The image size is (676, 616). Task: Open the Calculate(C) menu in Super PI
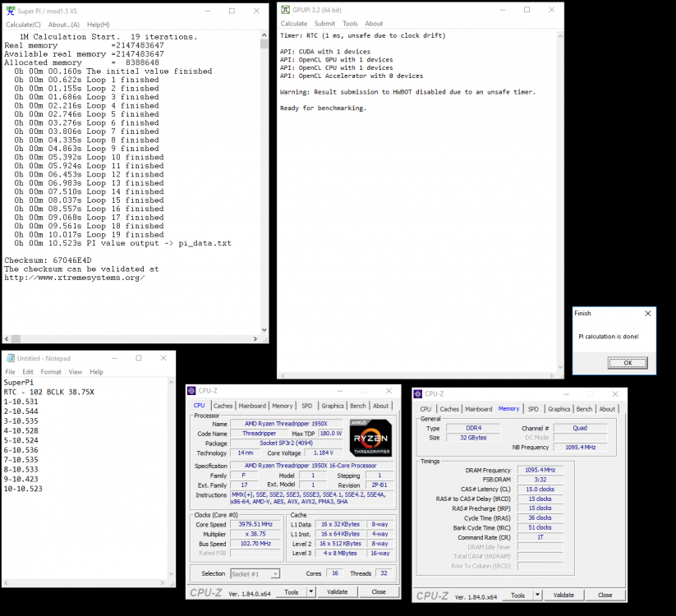point(23,25)
